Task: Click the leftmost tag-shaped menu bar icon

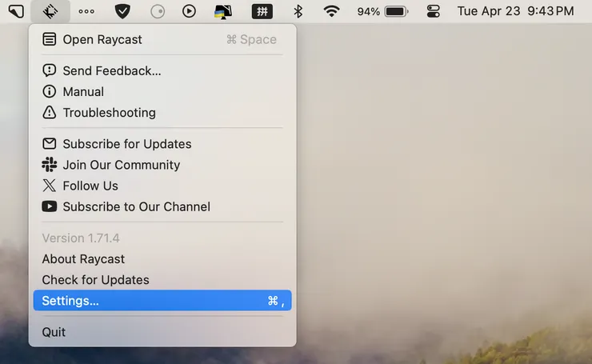Action: pyautogui.click(x=16, y=11)
